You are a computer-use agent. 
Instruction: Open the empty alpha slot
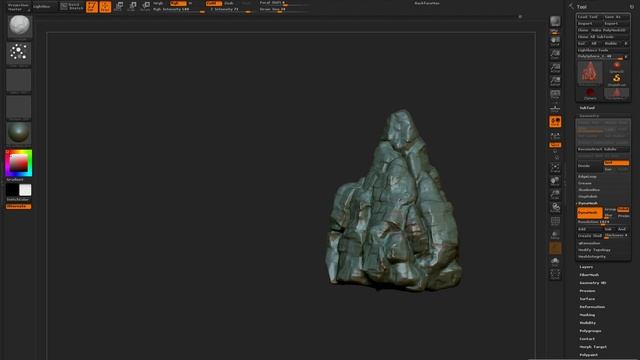coord(19,80)
